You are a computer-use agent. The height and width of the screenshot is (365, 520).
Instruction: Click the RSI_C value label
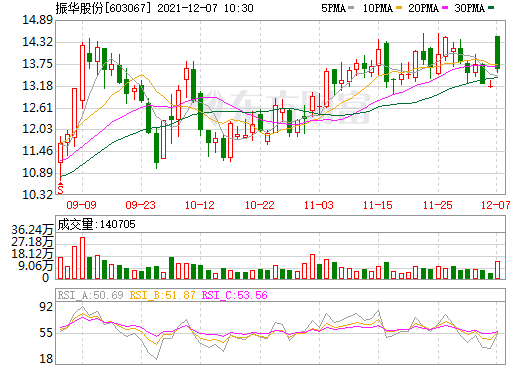[x=235, y=295]
